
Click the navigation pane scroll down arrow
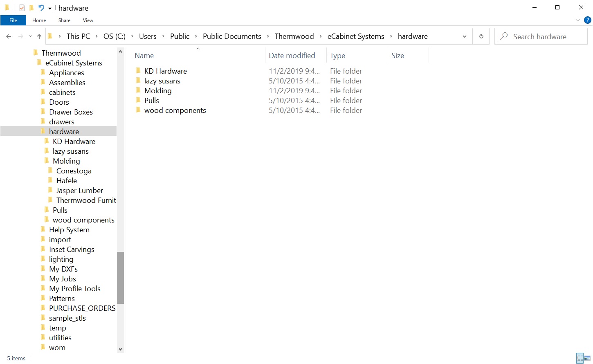[120, 349]
